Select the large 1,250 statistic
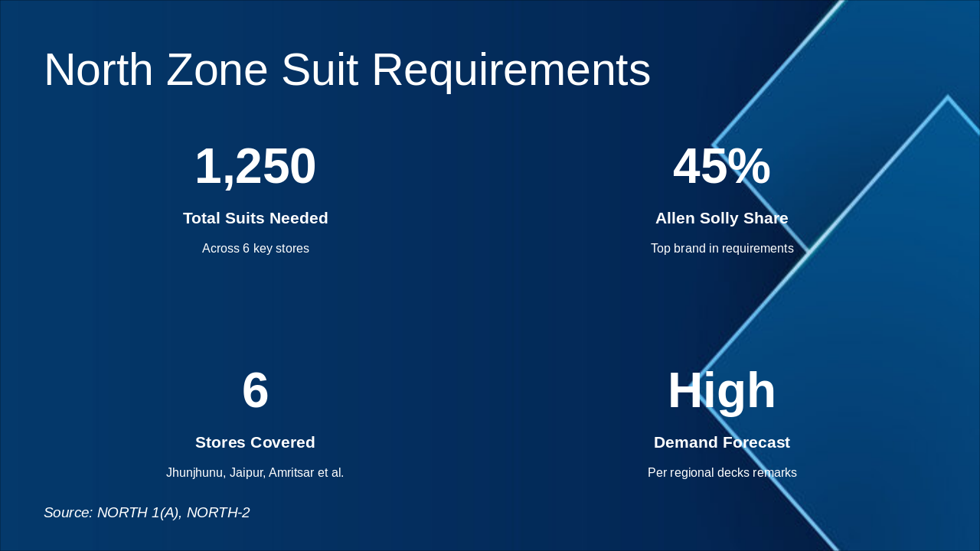The width and height of the screenshot is (980, 551). (x=255, y=166)
